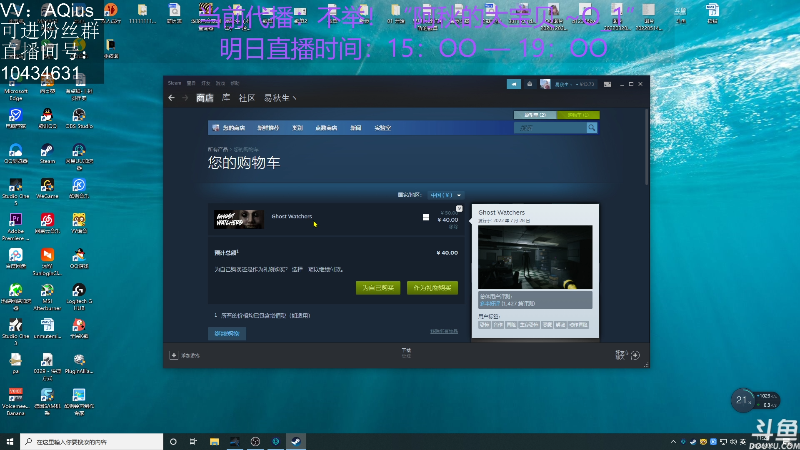Click the Ghost Watchers preview screenshot in the popup
Screen dimensions: 800x450
[x=535, y=257]
